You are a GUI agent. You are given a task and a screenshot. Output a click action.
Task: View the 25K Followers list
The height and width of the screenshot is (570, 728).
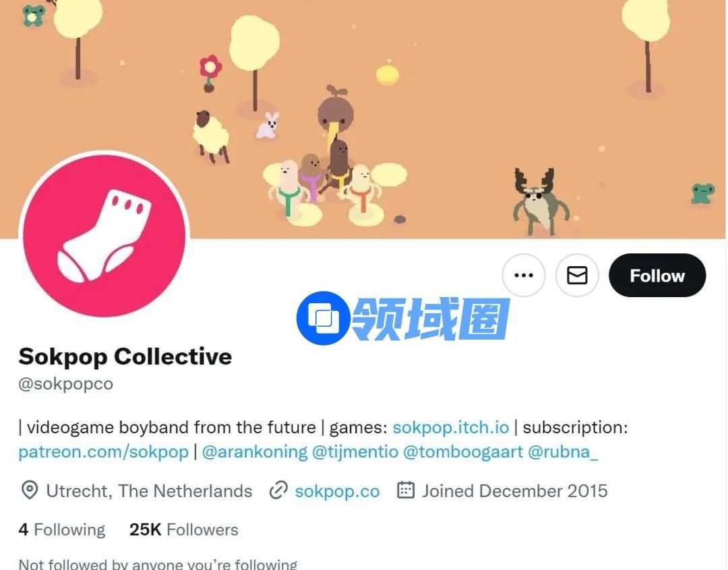tap(184, 530)
